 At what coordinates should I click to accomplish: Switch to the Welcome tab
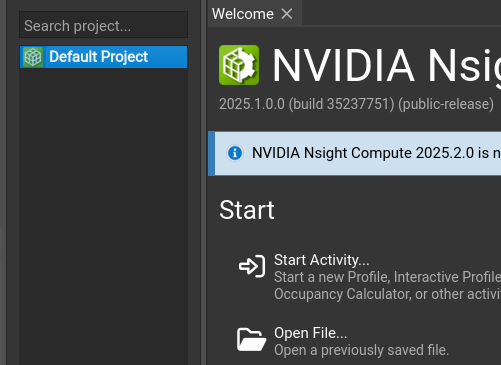point(243,14)
